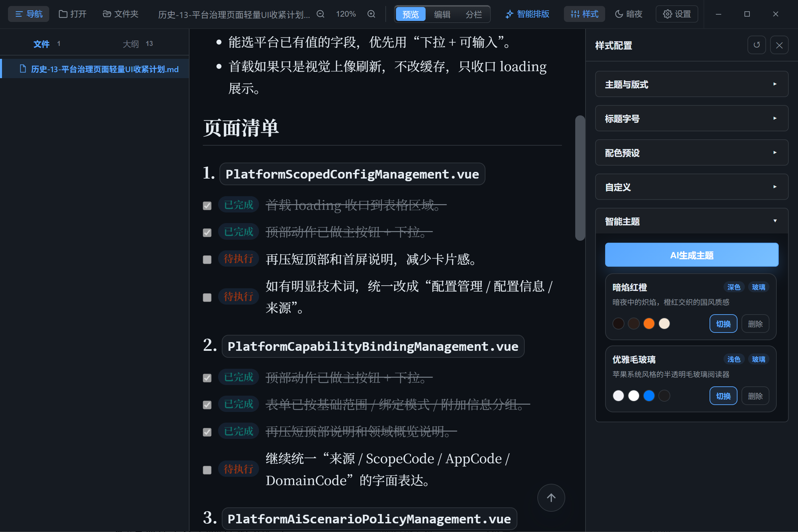The width and height of the screenshot is (798, 532).
Task: Uncheck 表单已按基础范围 task checkbox
Action: (x=207, y=405)
